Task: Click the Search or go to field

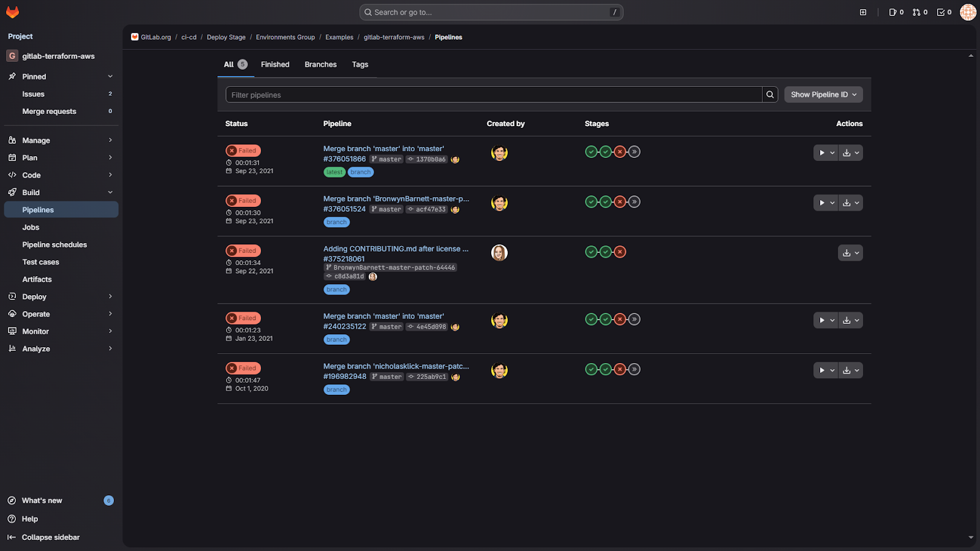Action: click(x=491, y=12)
